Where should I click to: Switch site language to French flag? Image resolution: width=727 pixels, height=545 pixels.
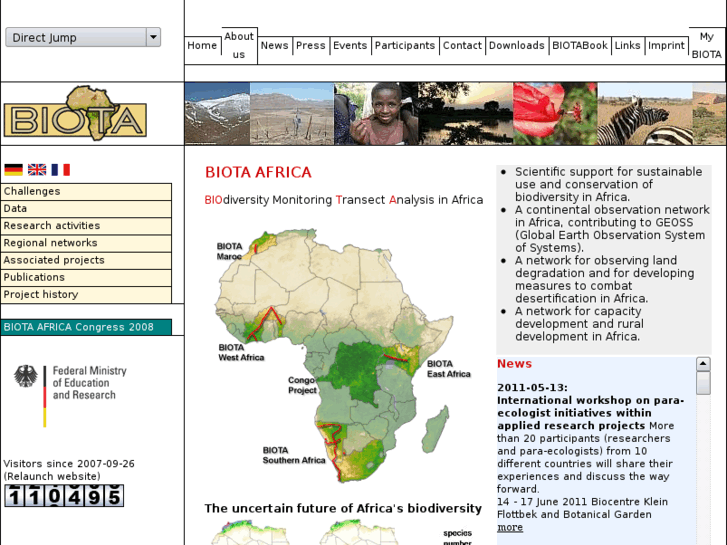click(61, 170)
